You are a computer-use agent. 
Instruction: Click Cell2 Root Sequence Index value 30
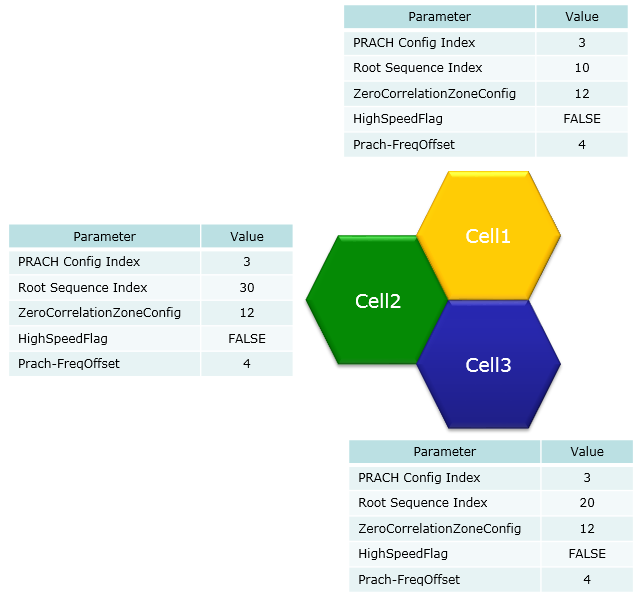coord(247,288)
